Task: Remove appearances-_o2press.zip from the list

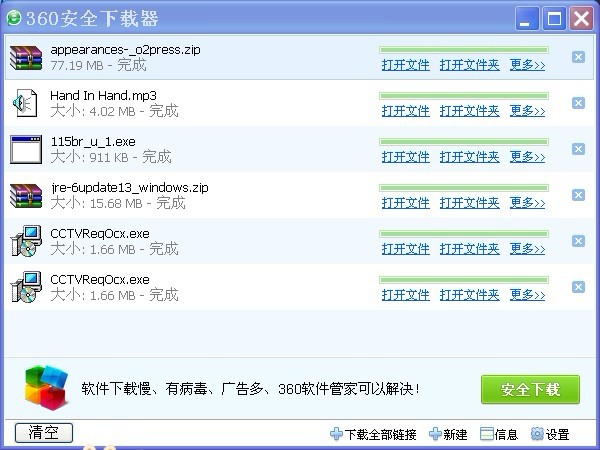Action: [578, 57]
